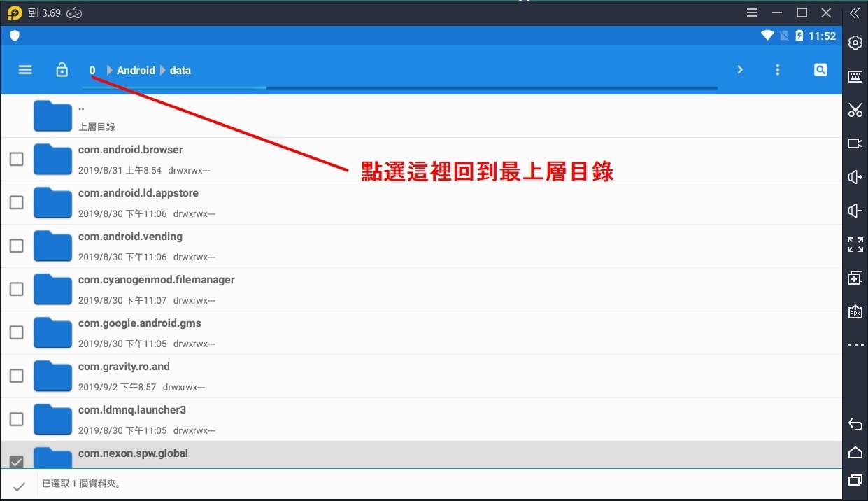Image resolution: width=868 pixels, height=501 pixels.
Task: Open the emulator title bar menu
Action: 752,13
